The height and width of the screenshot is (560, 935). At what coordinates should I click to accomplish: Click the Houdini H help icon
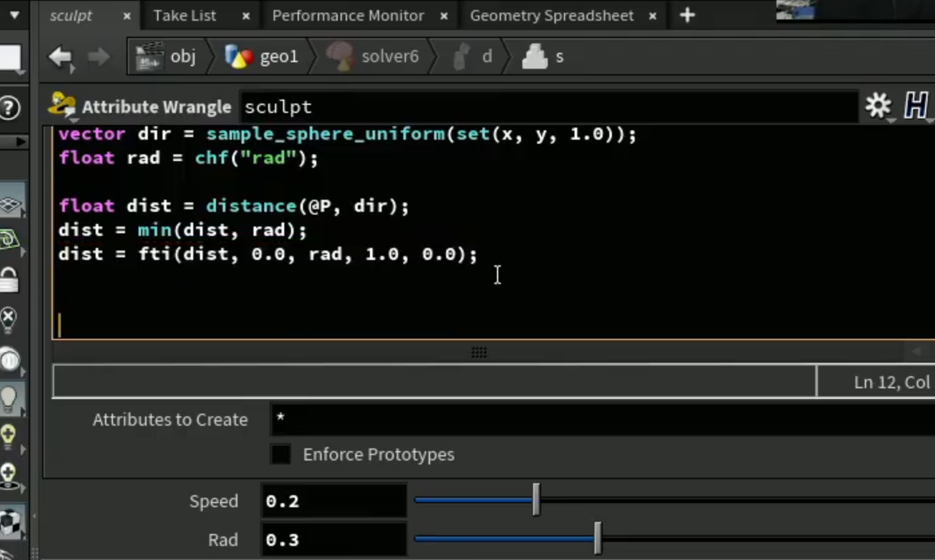click(917, 106)
